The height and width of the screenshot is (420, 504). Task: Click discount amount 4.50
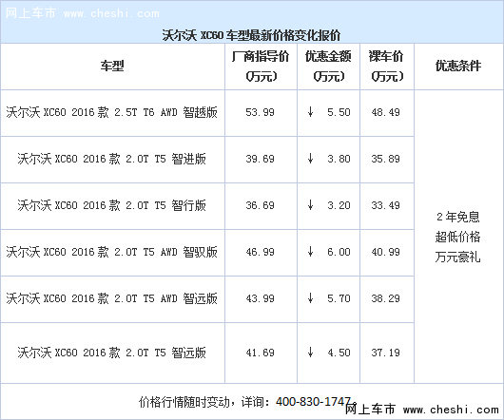(x=339, y=353)
